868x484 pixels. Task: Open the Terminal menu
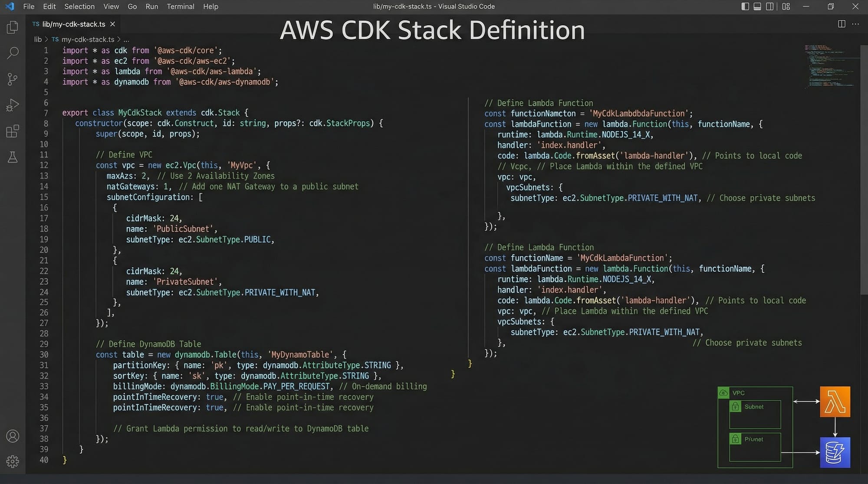(180, 6)
